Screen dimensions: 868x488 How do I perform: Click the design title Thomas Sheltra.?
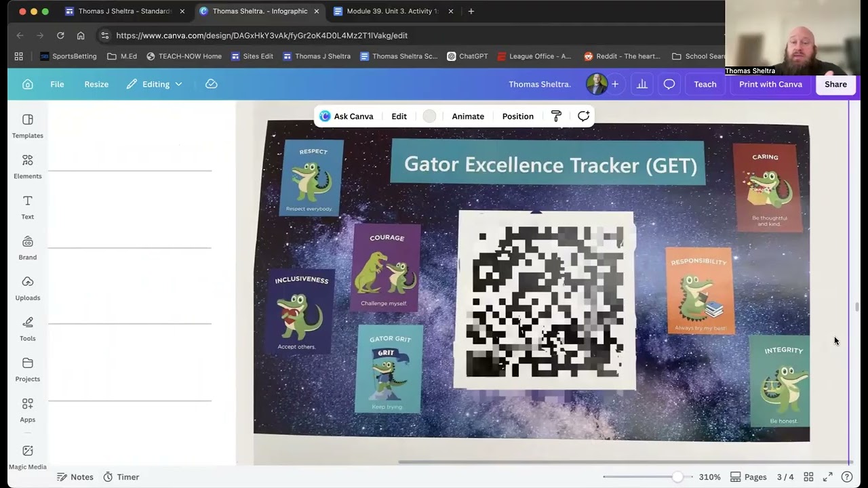tap(540, 84)
